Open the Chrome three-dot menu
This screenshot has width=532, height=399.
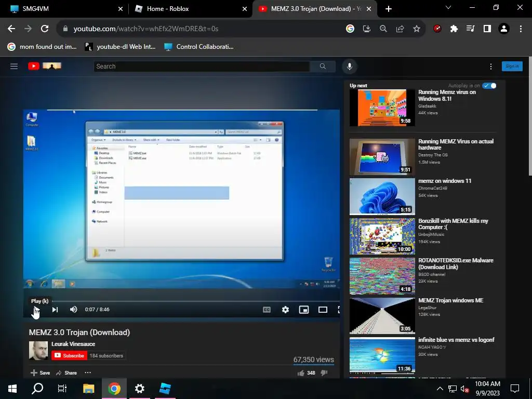point(521,29)
